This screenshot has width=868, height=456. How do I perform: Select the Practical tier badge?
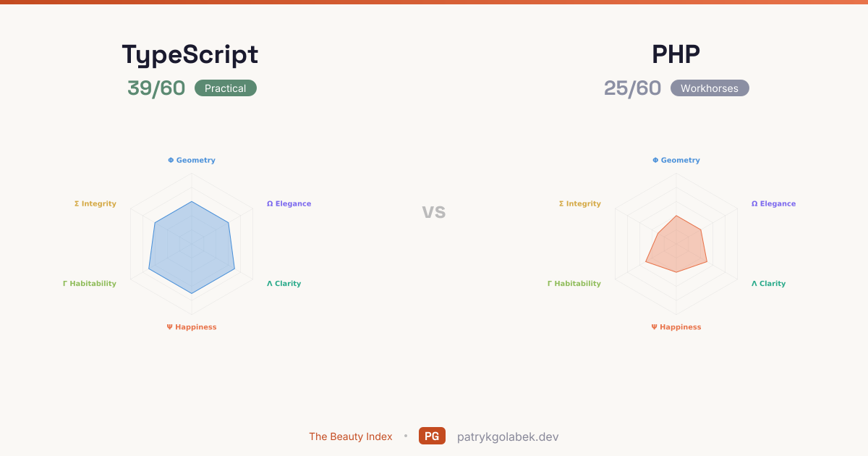pos(226,88)
